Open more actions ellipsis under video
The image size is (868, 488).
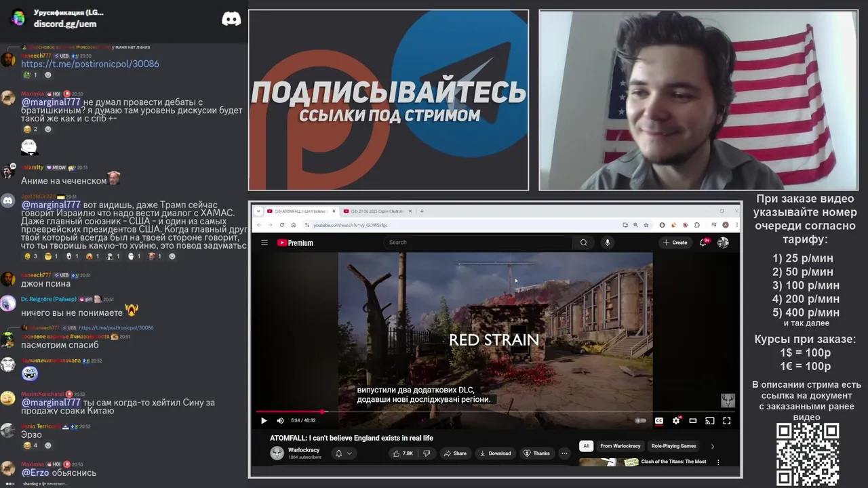[x=564, y=453]
